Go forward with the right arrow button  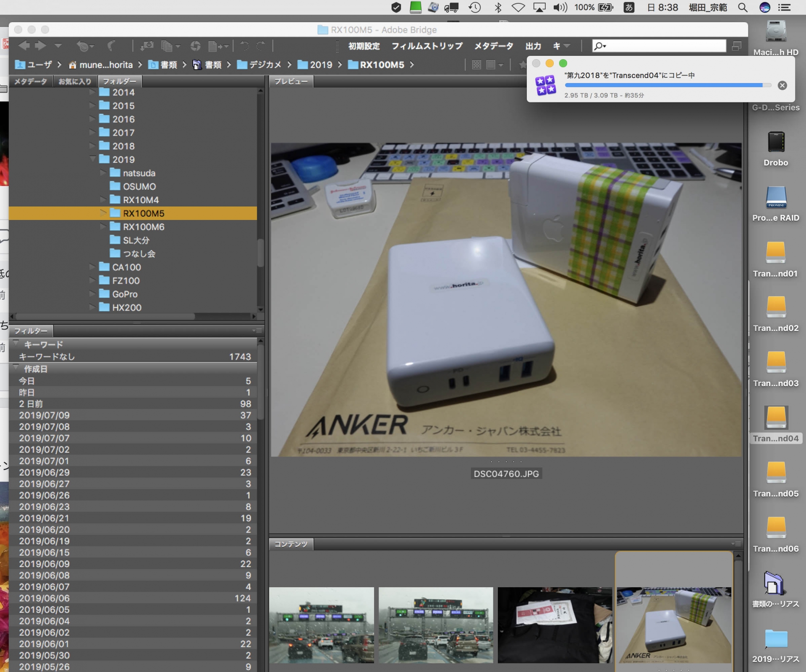(x=40, y=45)
